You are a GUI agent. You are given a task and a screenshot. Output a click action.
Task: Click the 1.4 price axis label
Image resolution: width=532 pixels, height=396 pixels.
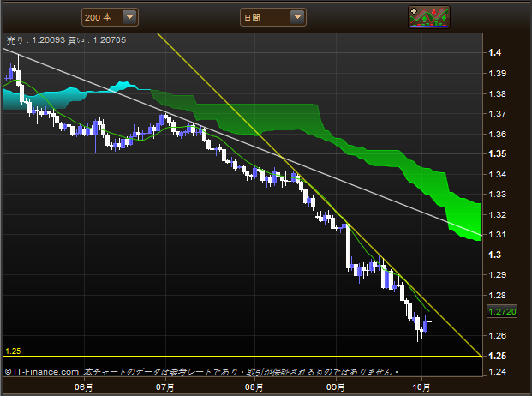pyautogui.click(x=494, y=52)
